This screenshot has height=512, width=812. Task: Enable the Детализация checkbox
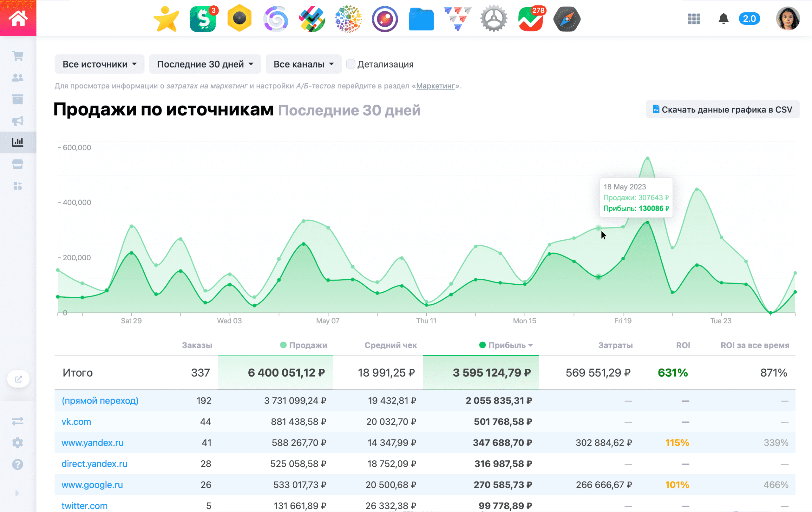coord(350,64)
